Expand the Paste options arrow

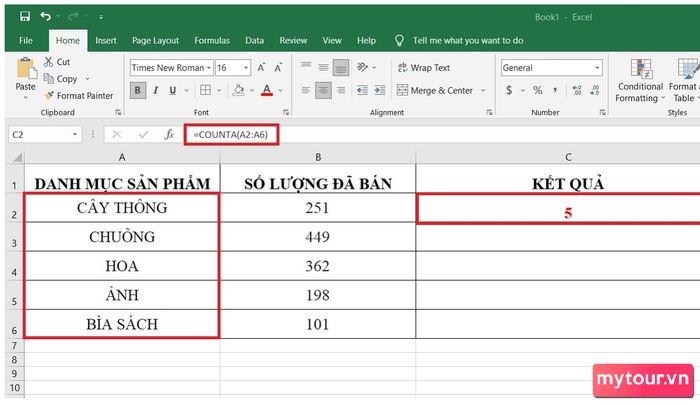[25, 97]
